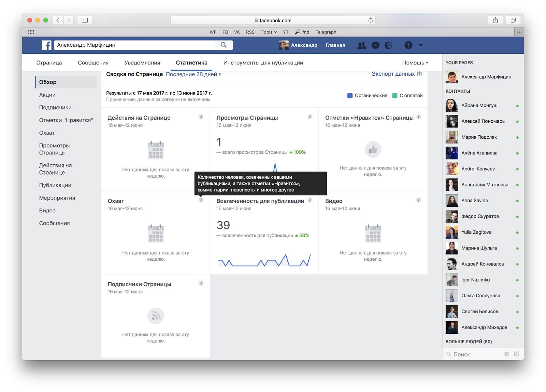Open Охват in left sidebar
The width and height of the screenshot is (546, 392).
tap(47, 133)
